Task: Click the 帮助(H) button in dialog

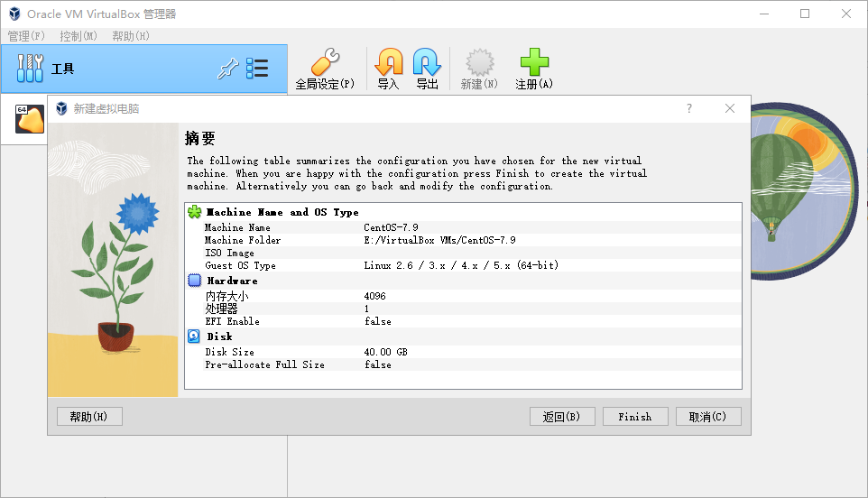Action: 89,417
